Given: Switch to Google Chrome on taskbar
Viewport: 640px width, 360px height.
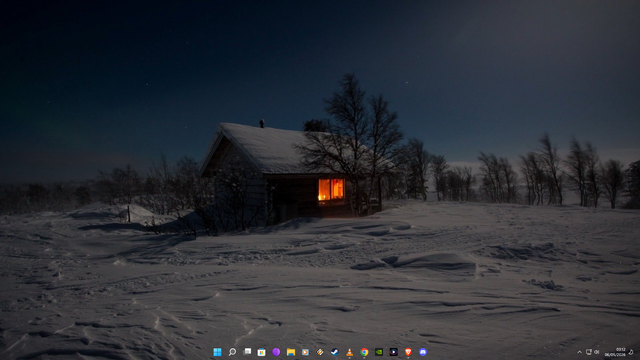Looking at the screenshot, I should pyautogui.click(x=364, y=352).
